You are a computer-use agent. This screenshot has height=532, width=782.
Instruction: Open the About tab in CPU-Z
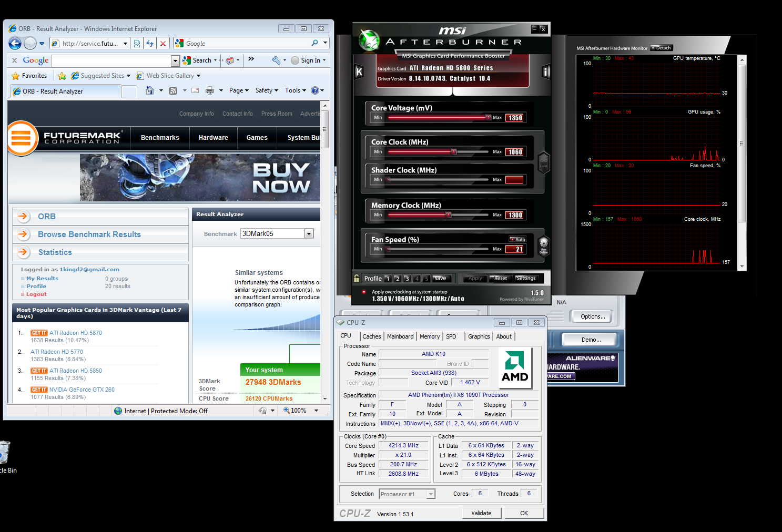point(504,336)
